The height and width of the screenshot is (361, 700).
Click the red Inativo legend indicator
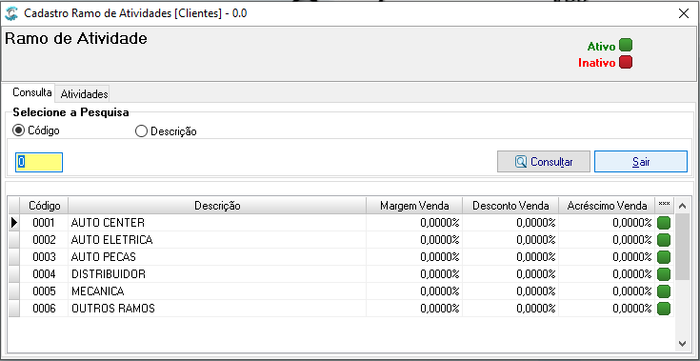coord(626,62)
